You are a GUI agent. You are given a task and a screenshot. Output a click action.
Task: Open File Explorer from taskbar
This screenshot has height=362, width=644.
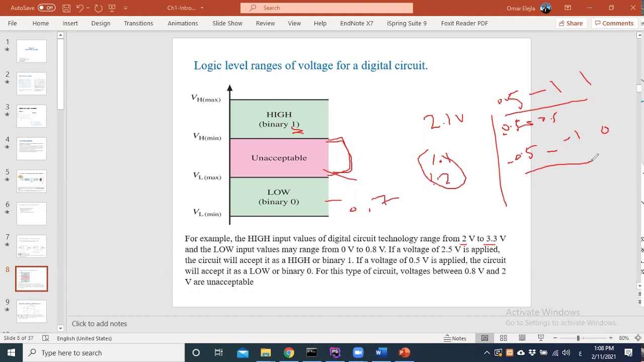266,353
